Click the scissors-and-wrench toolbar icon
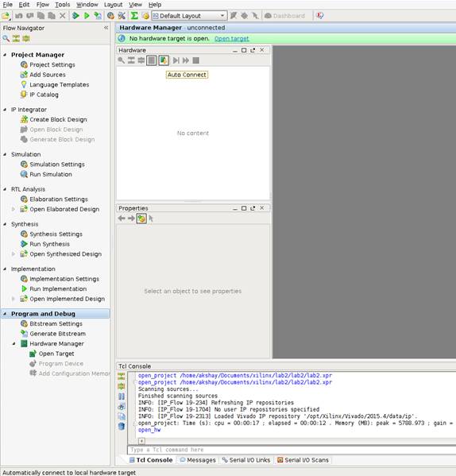456x476 pixels. coord(122,15)
